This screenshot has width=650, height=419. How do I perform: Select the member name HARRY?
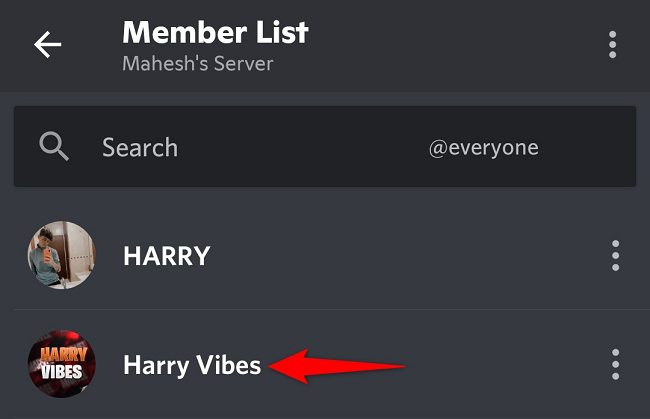[166, 255]
